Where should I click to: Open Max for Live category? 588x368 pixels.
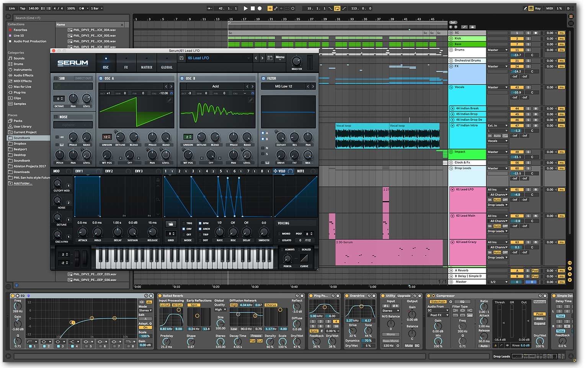pyautogui.click(x=22, y=87)
